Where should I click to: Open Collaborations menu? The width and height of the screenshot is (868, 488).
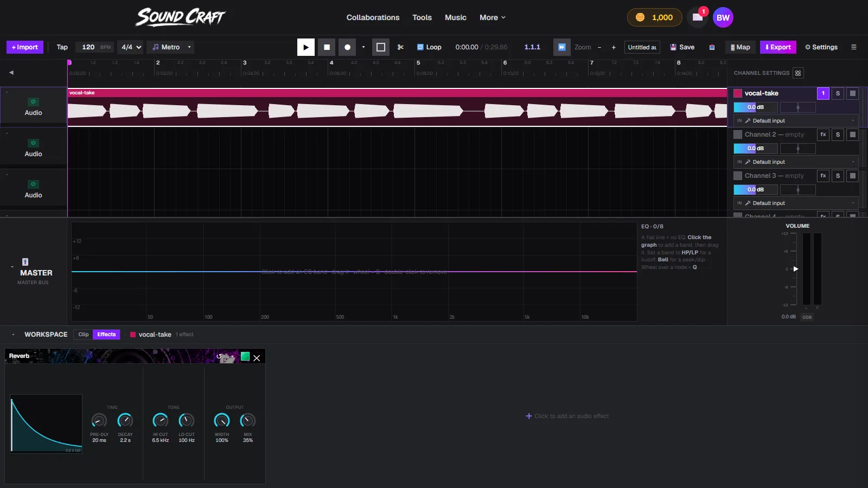coord(373,17)
